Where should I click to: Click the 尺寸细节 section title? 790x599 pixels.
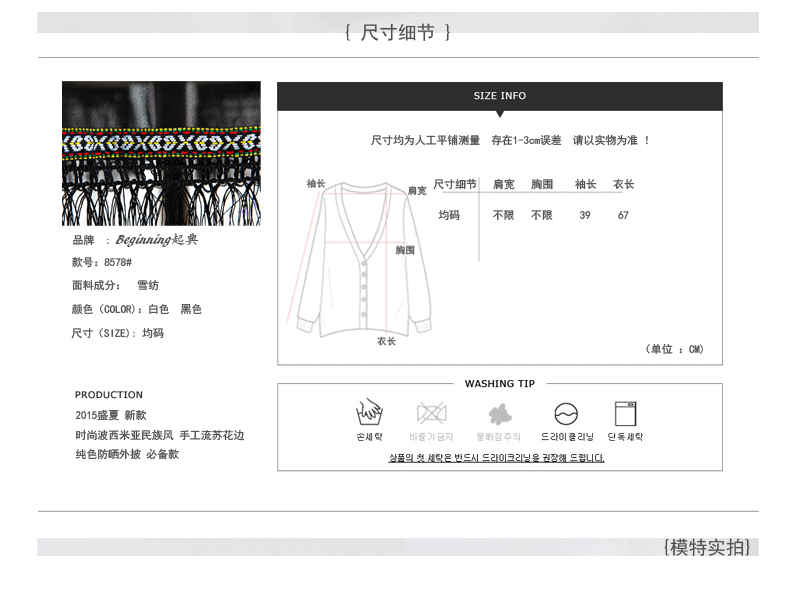coord(398,32)
